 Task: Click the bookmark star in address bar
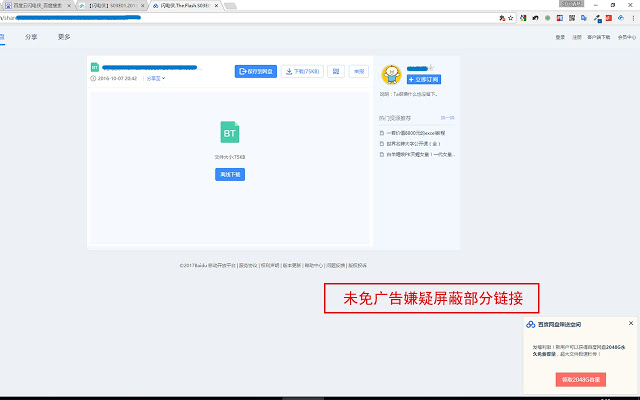(511, 18)
